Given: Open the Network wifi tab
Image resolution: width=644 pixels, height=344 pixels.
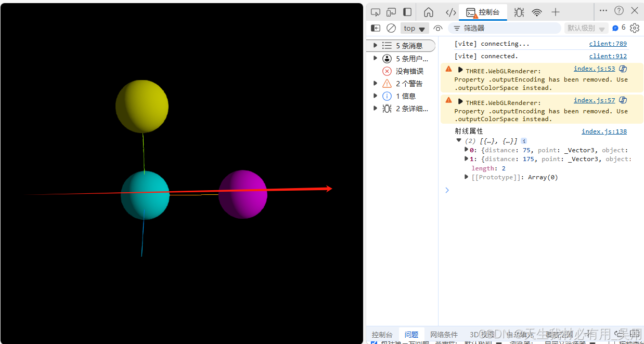Looking at the screenshot, I should pos(537,12).
